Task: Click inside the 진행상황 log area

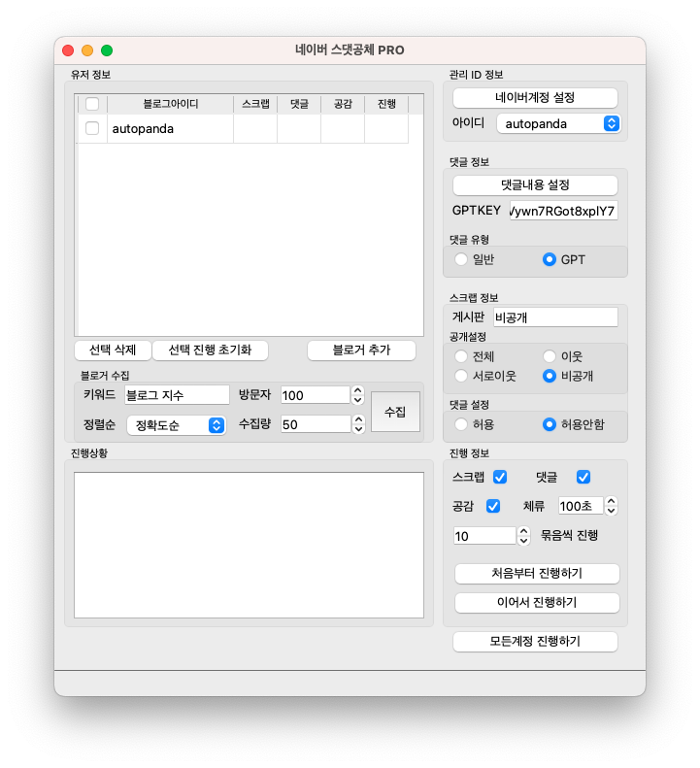Action: (x=249, y=545)
